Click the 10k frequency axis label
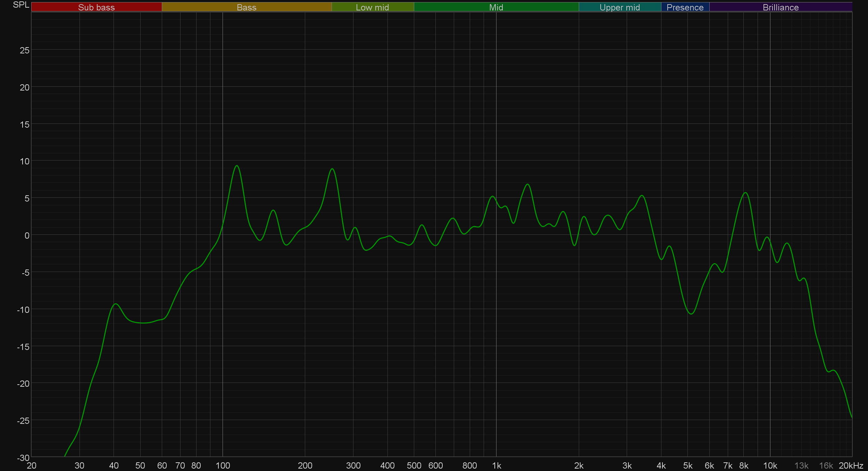This screenshot has height=471, width=868. click(x=770, y=465)
